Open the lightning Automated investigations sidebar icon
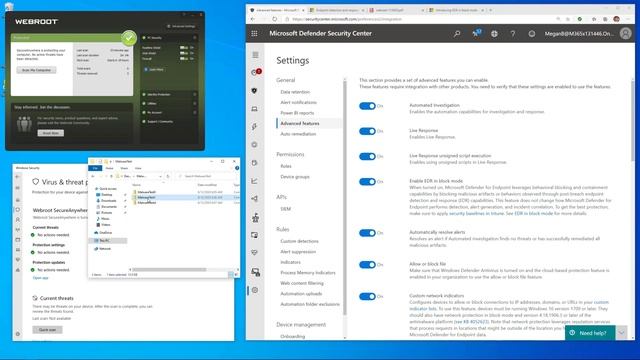The image size is (640, 360). pos(255,127)
